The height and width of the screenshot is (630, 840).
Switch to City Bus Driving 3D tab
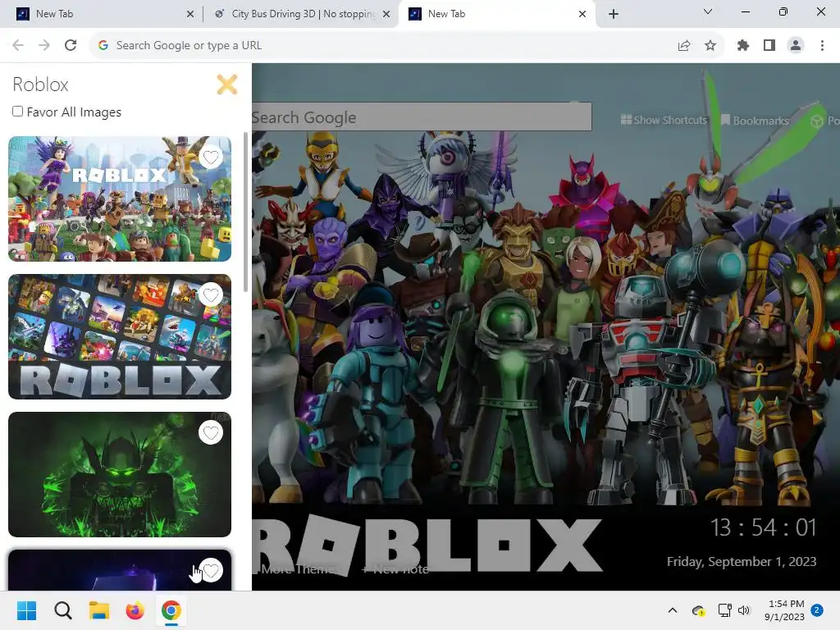point(300,14)
